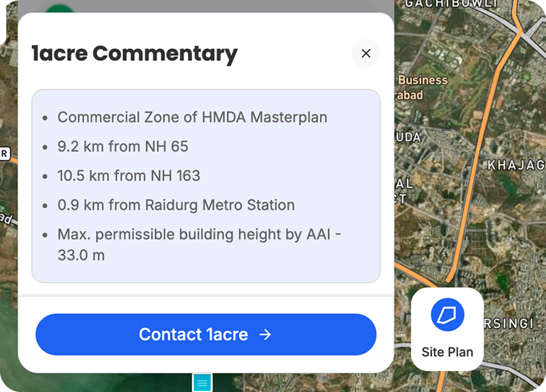Select the 10.5 km from NH 163 line
546x392 pixels.
tap(128, 175)
